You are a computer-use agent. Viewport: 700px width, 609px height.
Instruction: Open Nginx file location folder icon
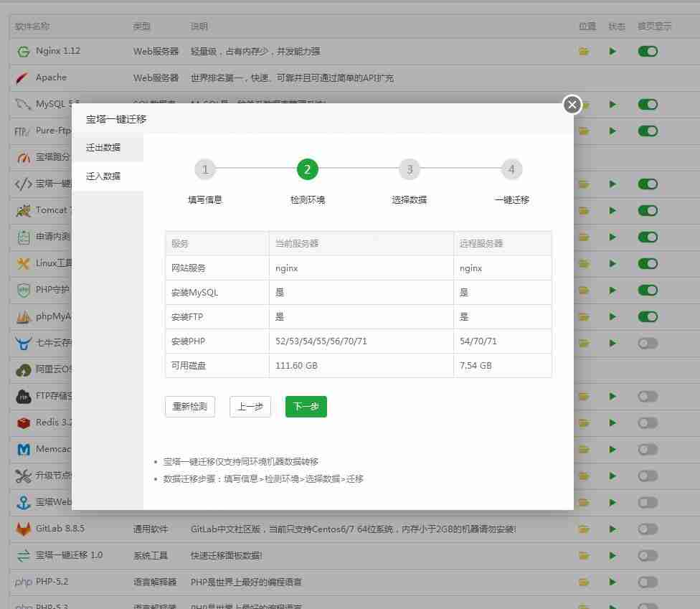click(x=584, y=51)
